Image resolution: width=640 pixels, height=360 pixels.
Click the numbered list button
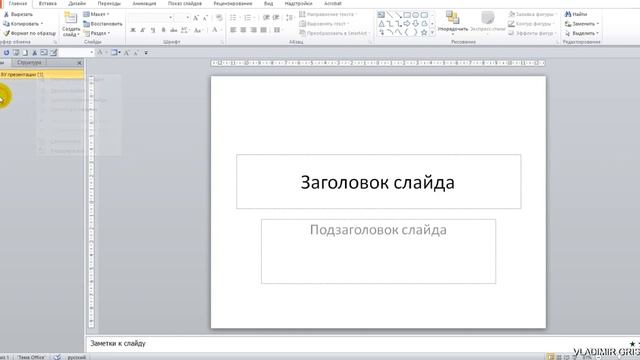248,18
